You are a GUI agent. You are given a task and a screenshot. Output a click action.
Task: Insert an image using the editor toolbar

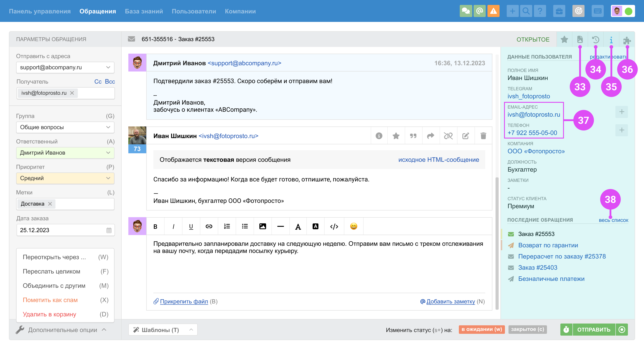point(263,226)
